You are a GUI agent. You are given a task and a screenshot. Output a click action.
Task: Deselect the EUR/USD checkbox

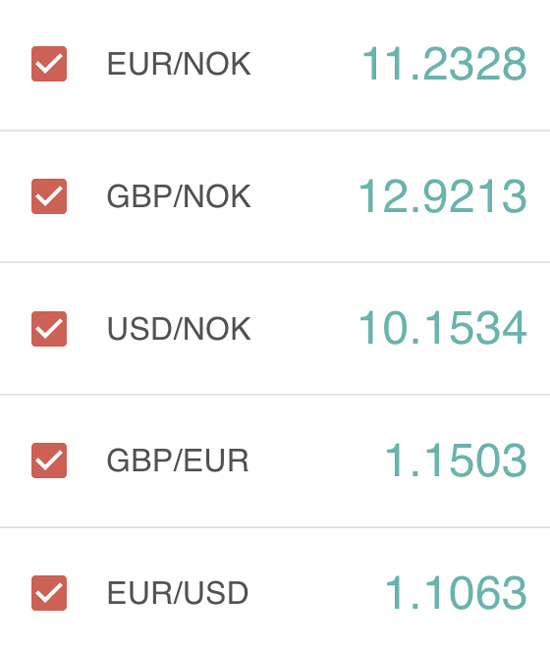[x=49, y=593]
